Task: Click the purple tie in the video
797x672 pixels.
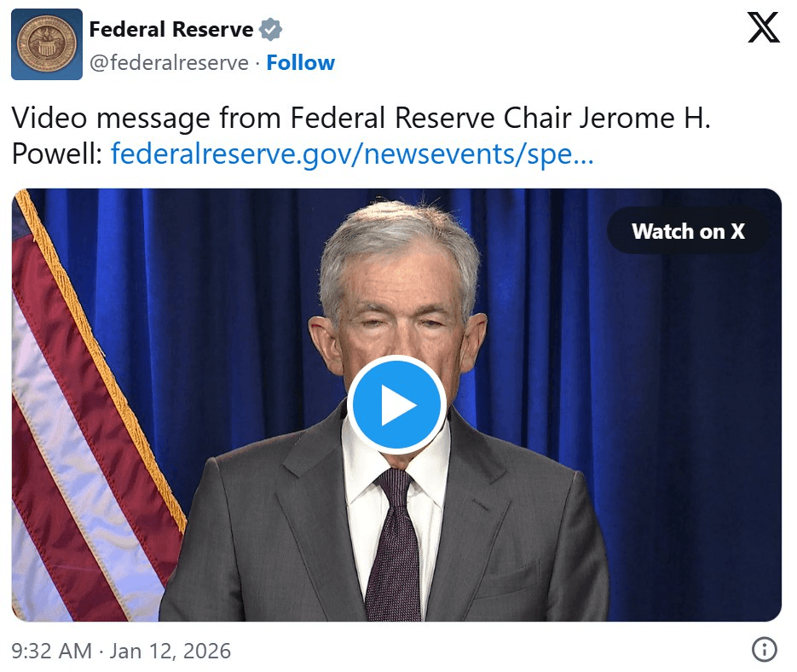Action: tap(394, 546)
